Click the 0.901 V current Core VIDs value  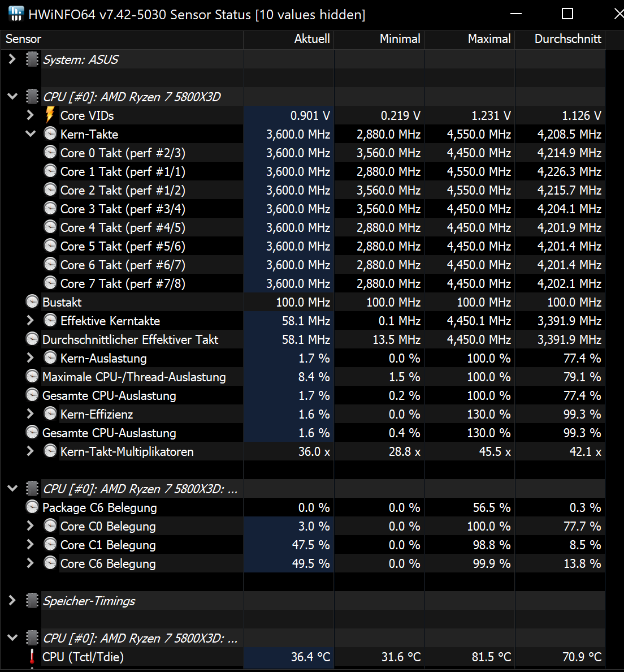click(310, 115)
